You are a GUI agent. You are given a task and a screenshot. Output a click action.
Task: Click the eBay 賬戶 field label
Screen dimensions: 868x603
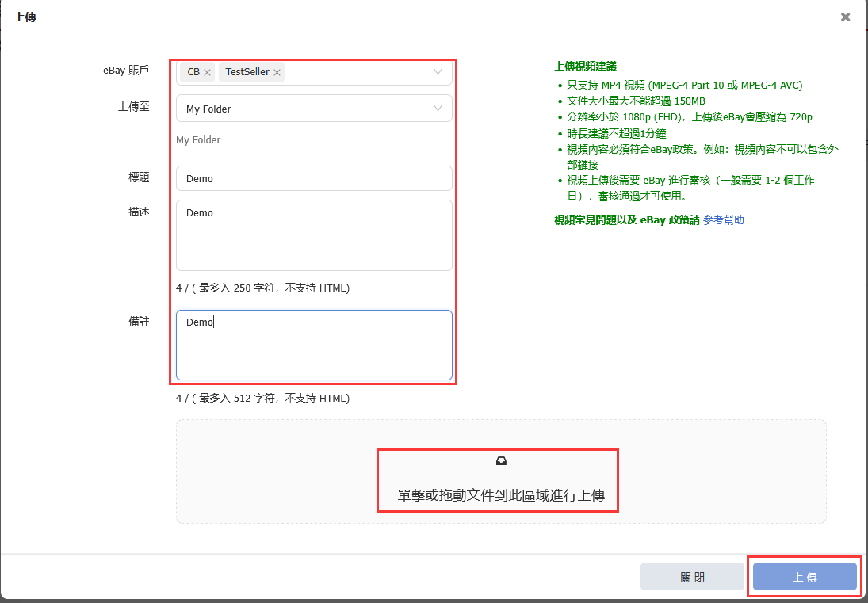pyautogui.click(x=126, y=71)
